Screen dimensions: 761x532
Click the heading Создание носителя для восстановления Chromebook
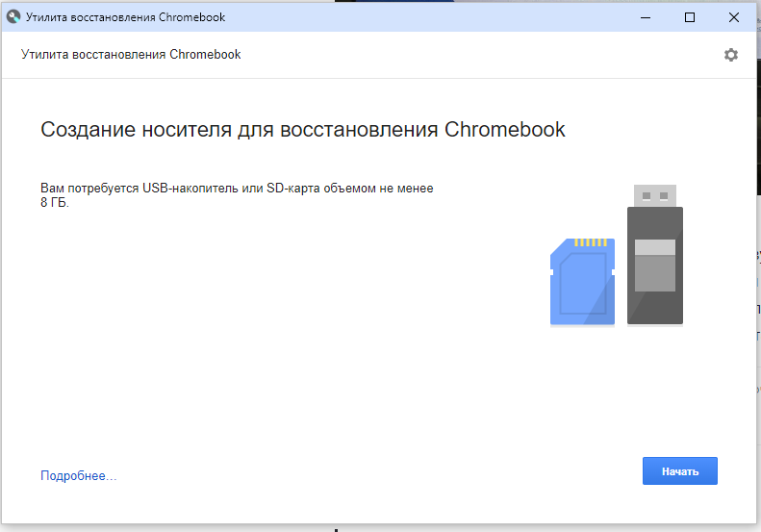303,130
